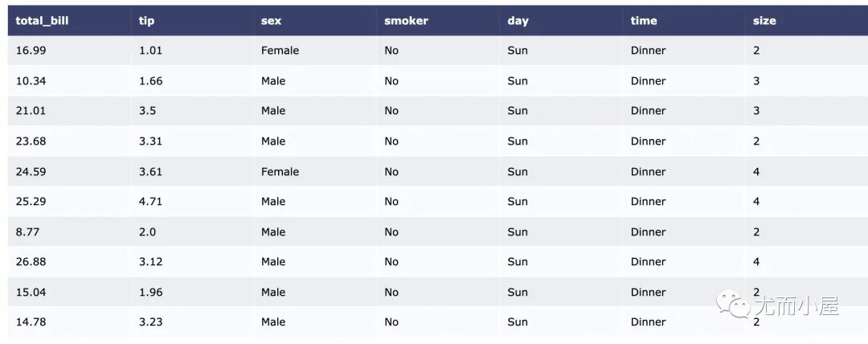Select the tip column header
The image size is (868, 344).
(147, 21)
